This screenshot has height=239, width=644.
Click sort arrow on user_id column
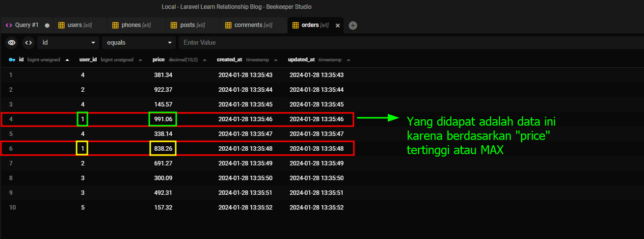pos(140,60)
